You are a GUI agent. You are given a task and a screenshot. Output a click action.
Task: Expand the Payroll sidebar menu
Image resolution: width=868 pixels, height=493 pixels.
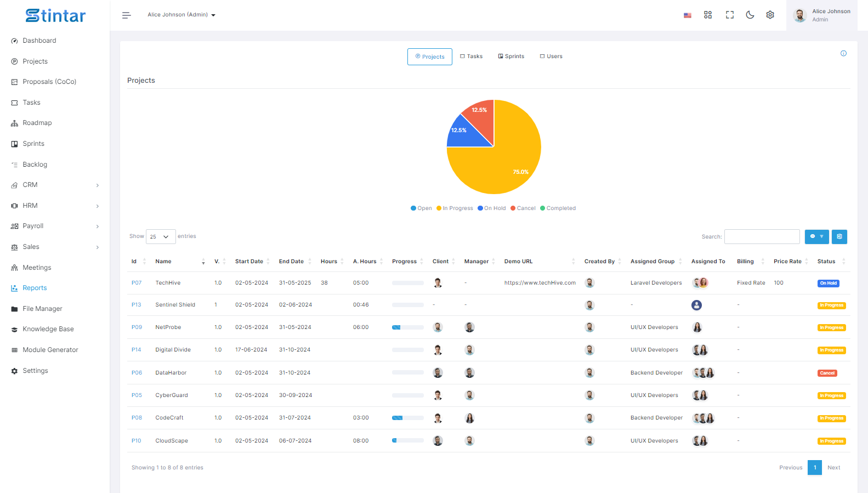tap(55, 226)
